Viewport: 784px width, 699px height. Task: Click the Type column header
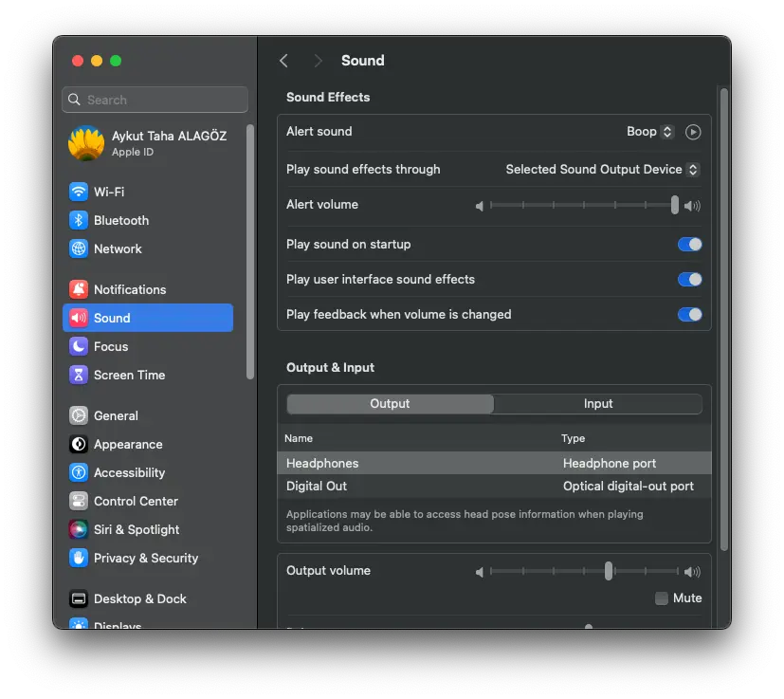573,438
